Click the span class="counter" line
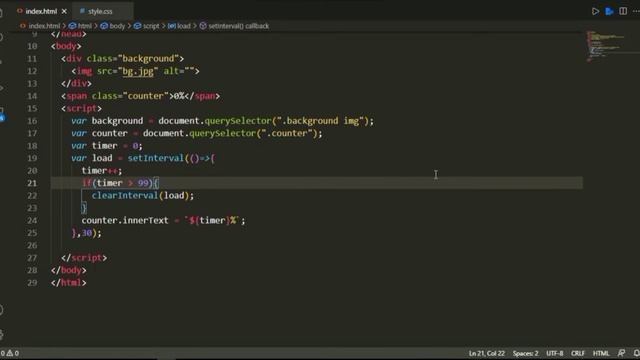Image resolution: width=640 pixels, height=360 pixels. pyautogui.click(x=140, y=96)
